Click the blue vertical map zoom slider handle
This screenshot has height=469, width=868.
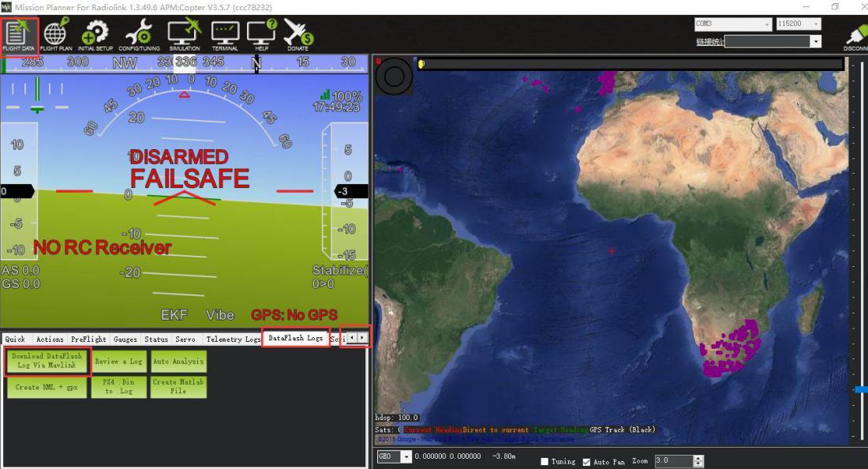pos(861,390)
